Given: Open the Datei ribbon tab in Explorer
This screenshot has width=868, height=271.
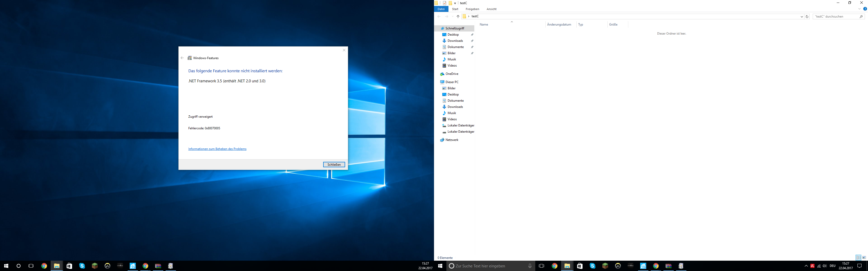Looking at the screenshot, I should pos(441,9).
